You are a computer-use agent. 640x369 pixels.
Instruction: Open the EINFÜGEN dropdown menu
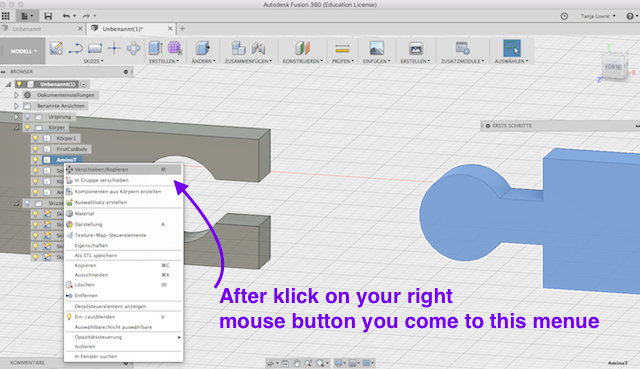(x=377, y=61)
